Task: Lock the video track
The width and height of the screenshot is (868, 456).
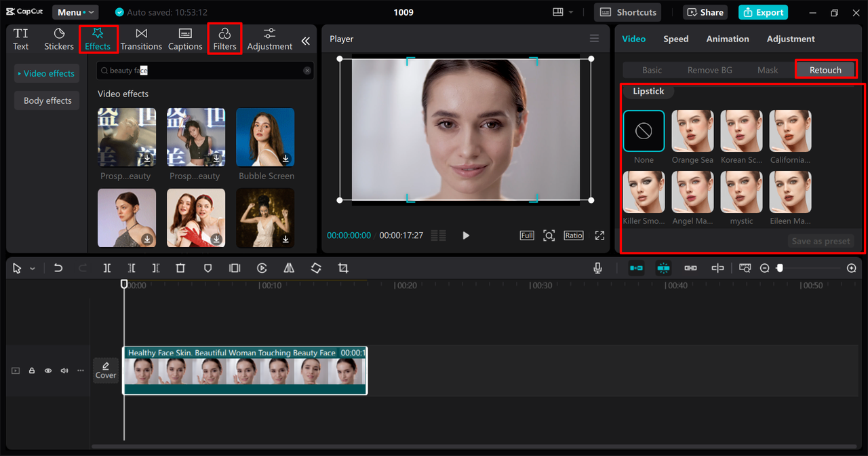Action: pos(32,370)
